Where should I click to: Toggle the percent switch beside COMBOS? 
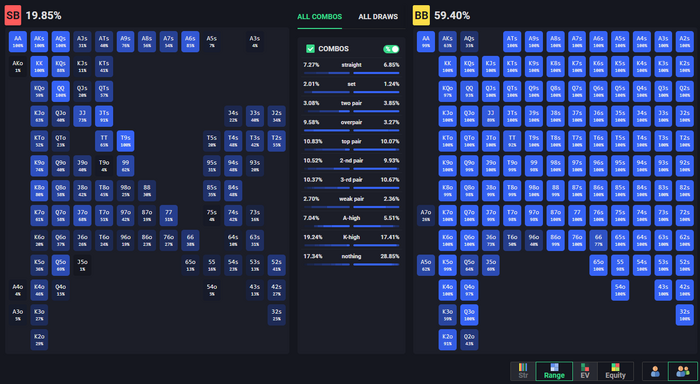click(391, 49)
